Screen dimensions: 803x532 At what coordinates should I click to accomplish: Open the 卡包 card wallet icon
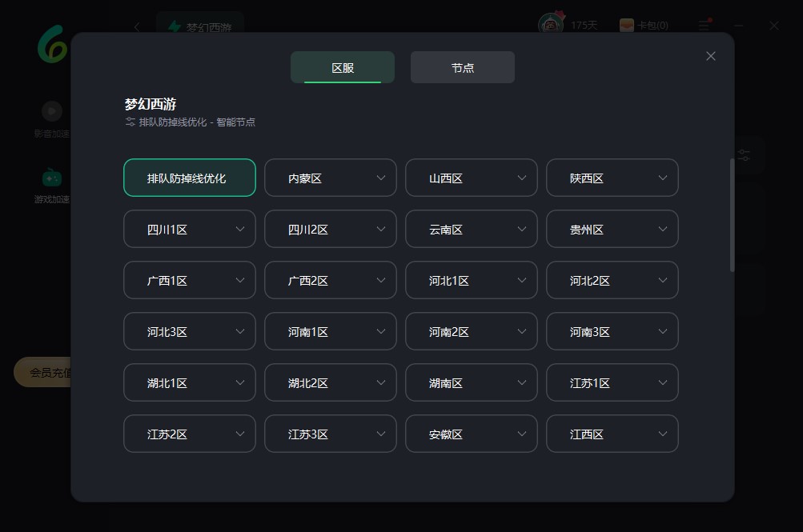tap(627, 26)
